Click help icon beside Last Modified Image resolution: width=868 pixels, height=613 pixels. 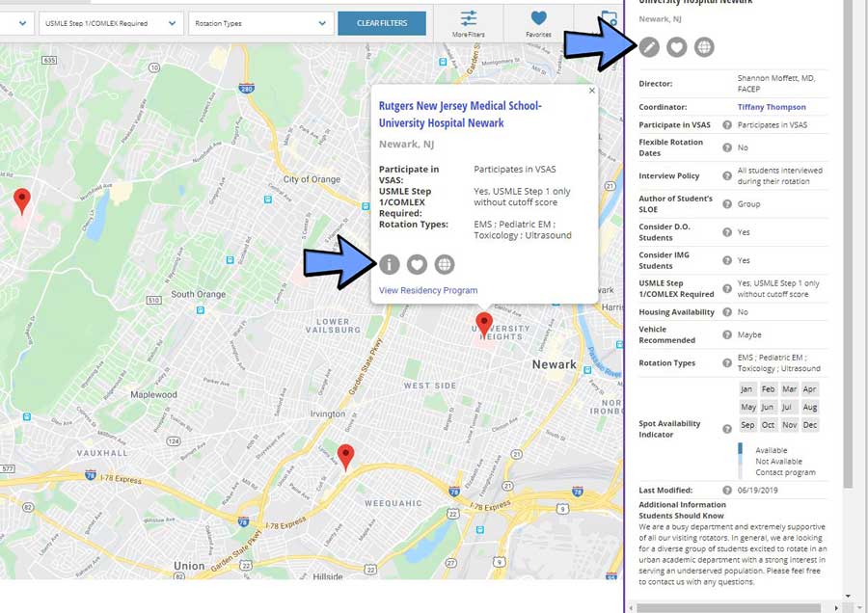point(727,491)
